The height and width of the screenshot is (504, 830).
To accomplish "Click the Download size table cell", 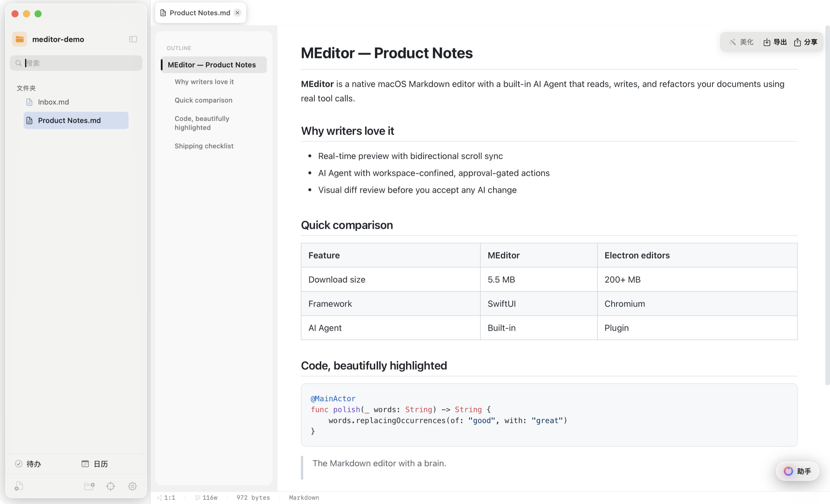I will 390,279.
